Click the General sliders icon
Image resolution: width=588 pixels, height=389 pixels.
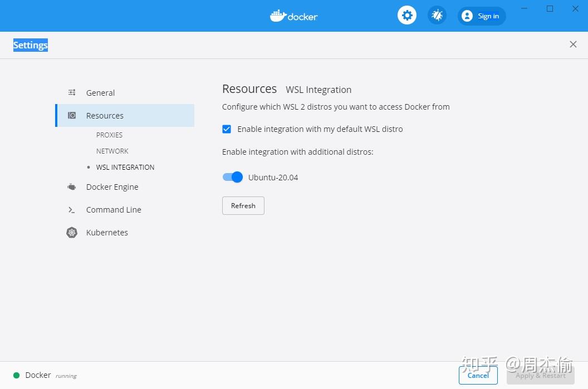coord(72,92)
